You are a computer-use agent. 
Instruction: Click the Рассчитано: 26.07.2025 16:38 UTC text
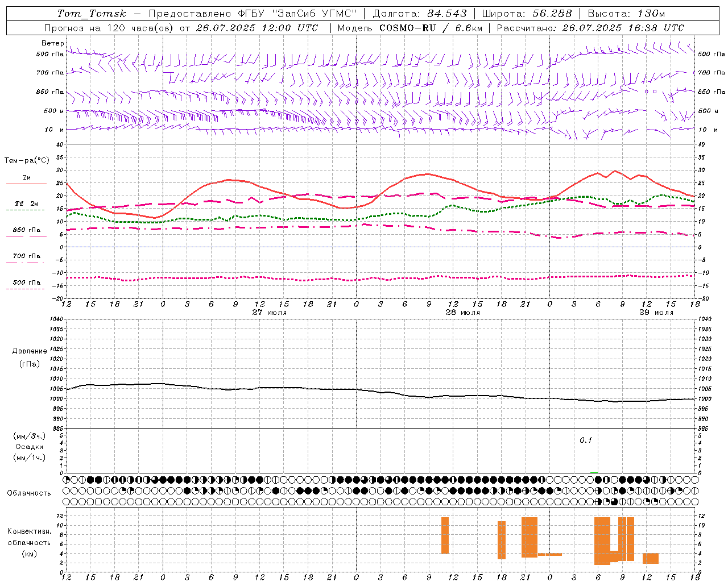[590, 28]
